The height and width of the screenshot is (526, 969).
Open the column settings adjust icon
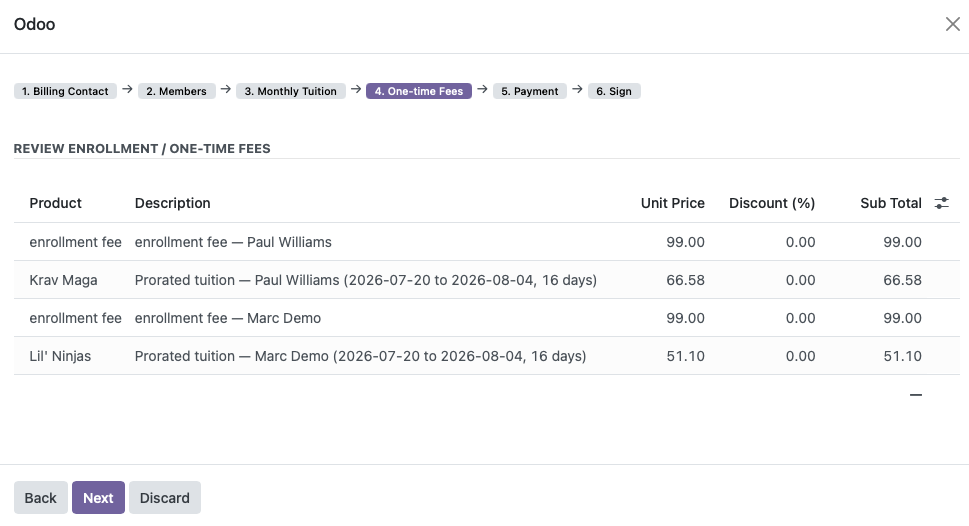pos(941,203)
